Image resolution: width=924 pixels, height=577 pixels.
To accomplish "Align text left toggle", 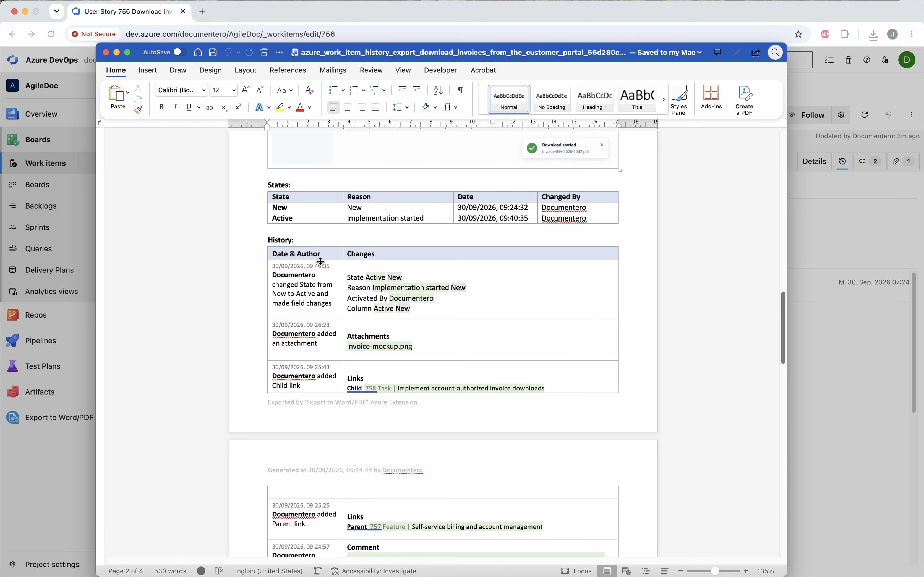I will click(333, 107).
